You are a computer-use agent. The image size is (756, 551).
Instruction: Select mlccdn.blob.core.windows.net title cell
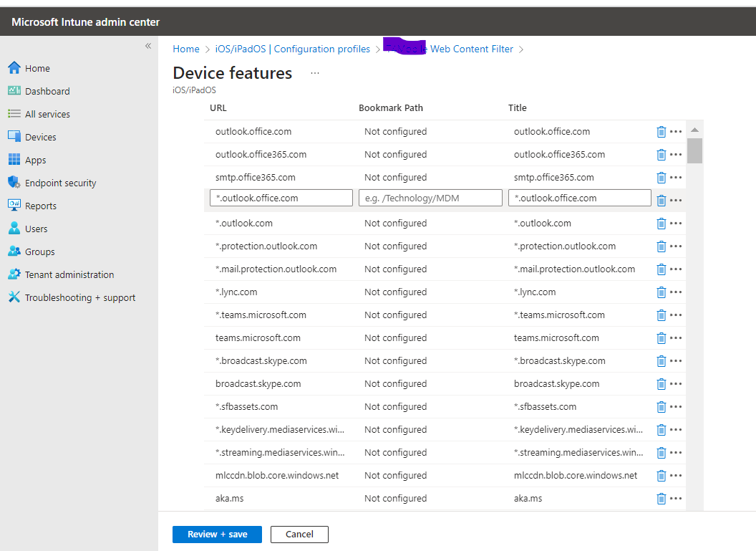(575, 475)
